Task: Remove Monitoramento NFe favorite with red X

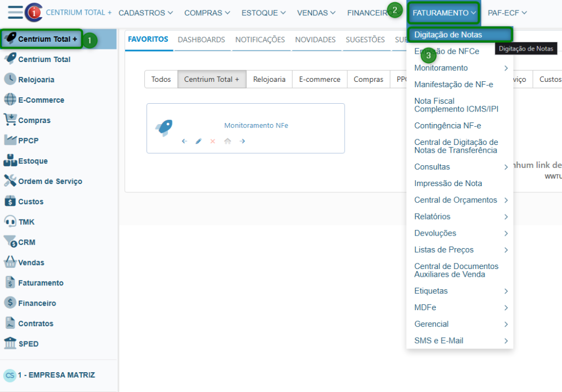Action: tap(213, 141)
